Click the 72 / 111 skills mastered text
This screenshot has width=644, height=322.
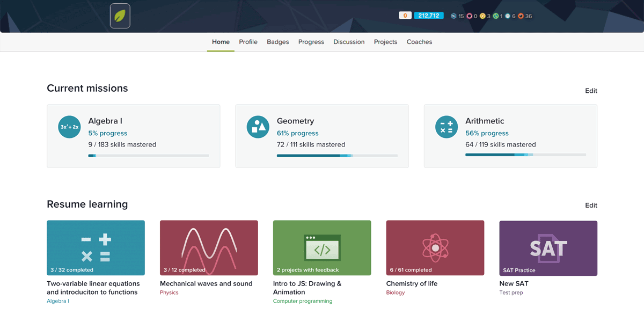tap(311, 145)
